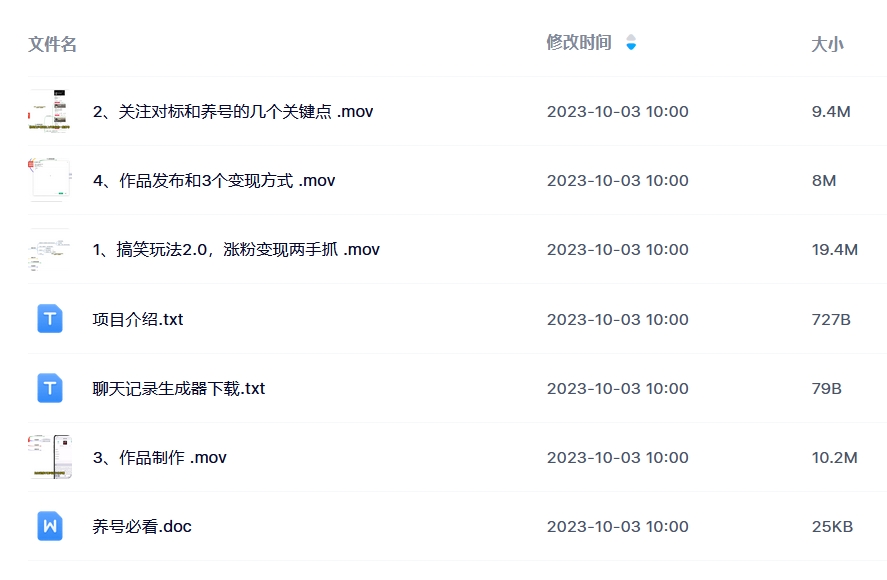This screenshot has height=580, width=887.
Task: Toggle the 修改时间 sort arrow icon
Action: 631,42
